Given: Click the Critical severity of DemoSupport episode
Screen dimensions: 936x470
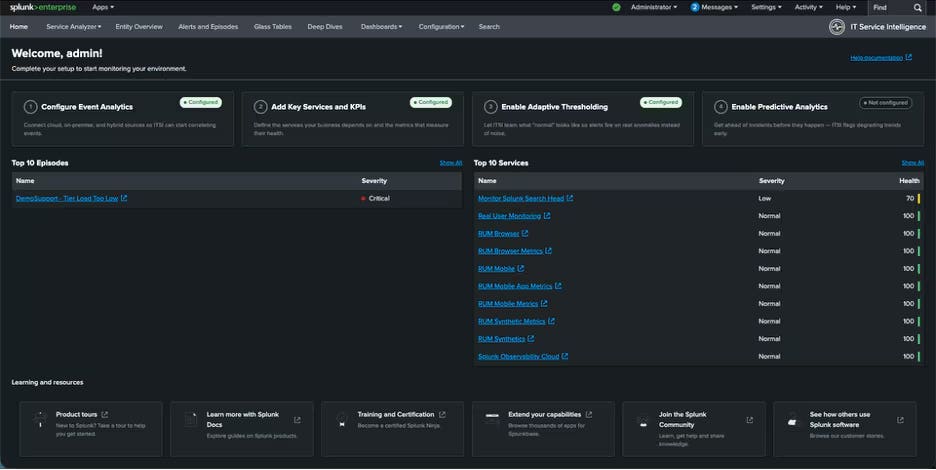Looking at the screenshot, I should coord(375,198).
